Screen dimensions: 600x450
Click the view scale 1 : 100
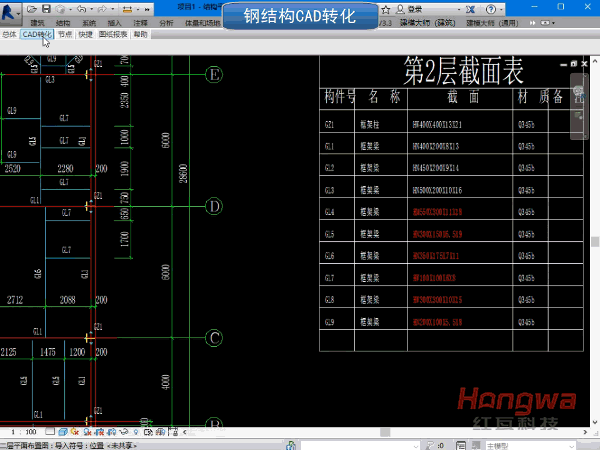[x=24, y=432]
